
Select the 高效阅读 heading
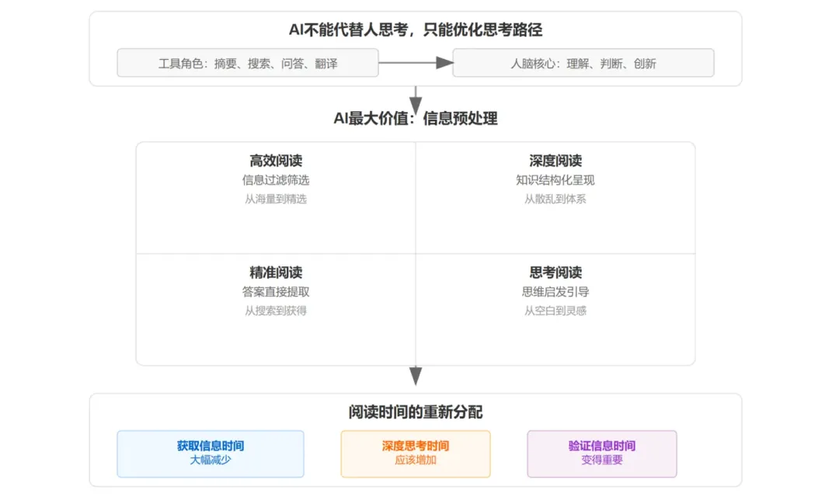276,161
